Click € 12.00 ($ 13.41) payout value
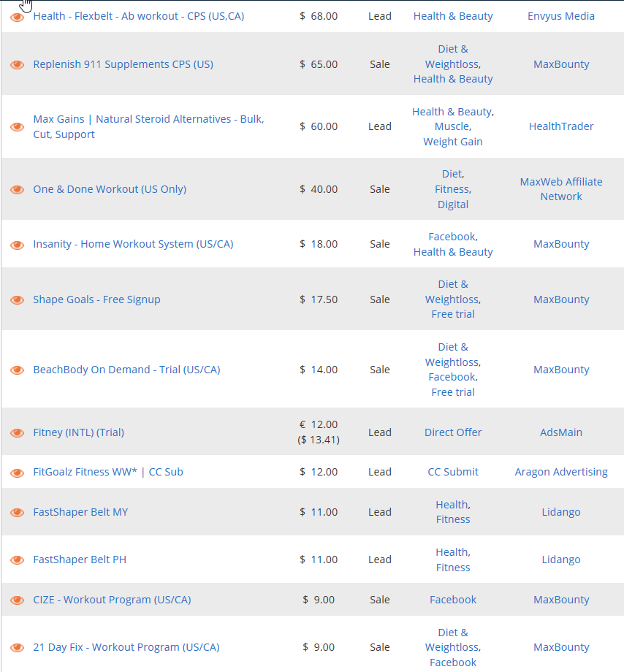The image size is (624, 672). coord(319,432)
